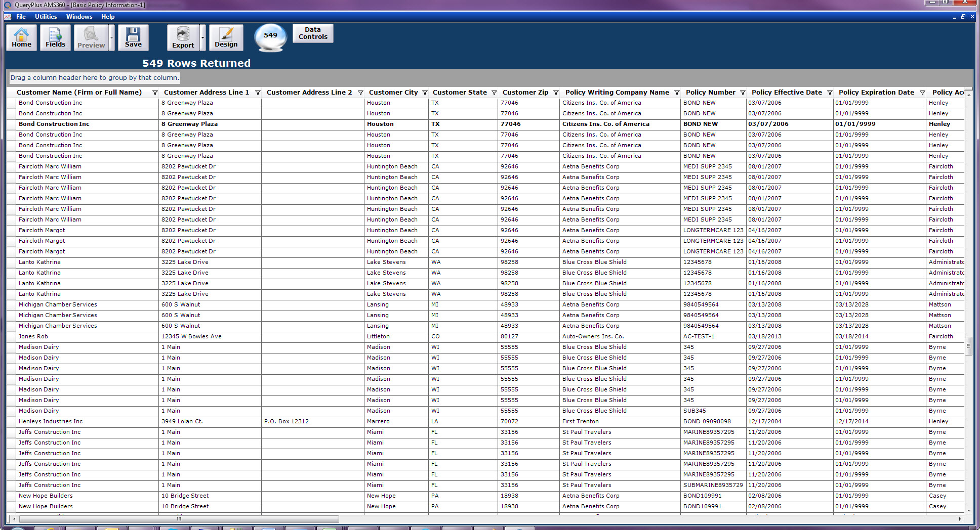
Task: Open the Help menu
Action: coord(108,17)
